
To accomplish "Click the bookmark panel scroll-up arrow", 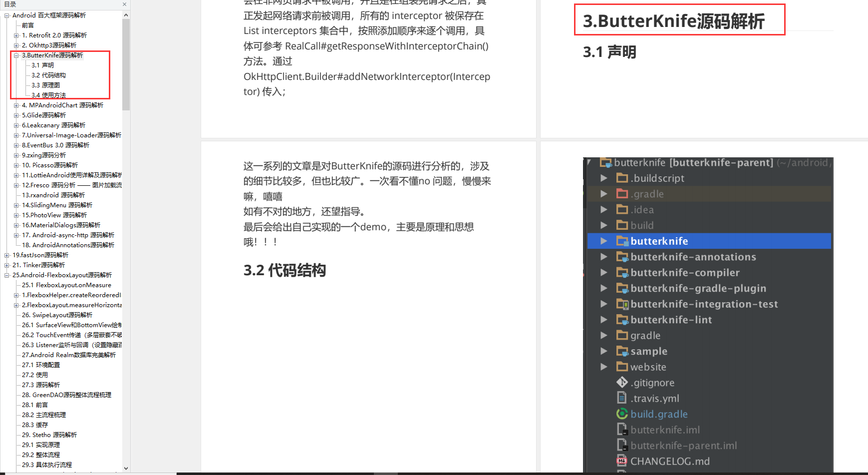I will point(126,15).
